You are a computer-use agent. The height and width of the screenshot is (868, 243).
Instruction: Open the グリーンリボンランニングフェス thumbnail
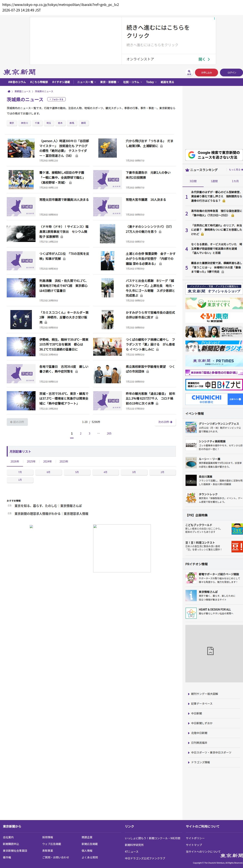[191, 427]
